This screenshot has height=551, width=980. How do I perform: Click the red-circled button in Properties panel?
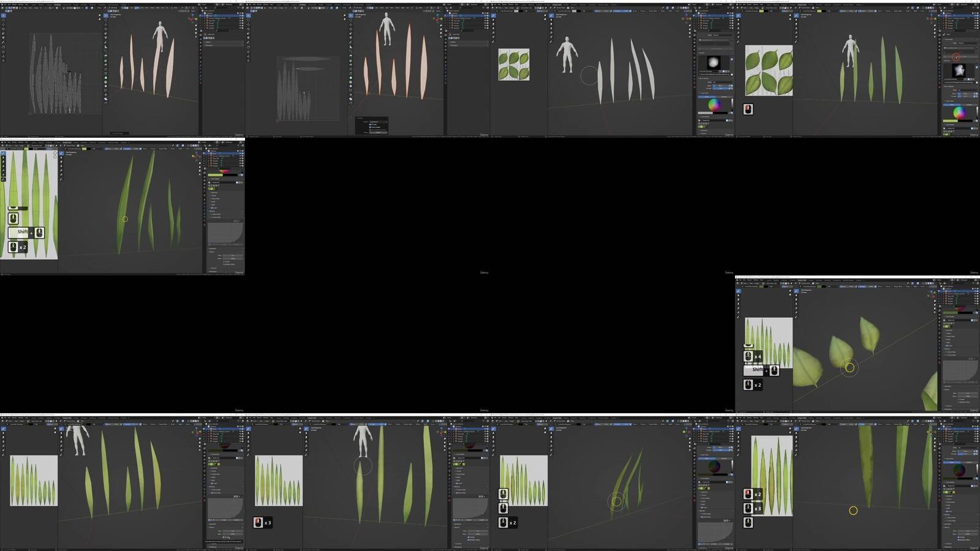pyautogui.click(x=956, y=57)
